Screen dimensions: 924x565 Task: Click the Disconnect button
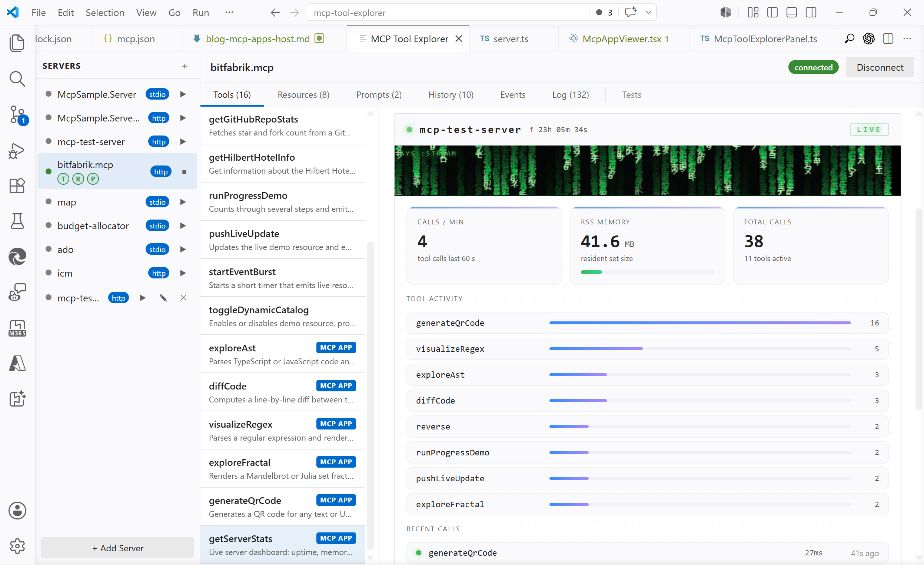point(880,67)
